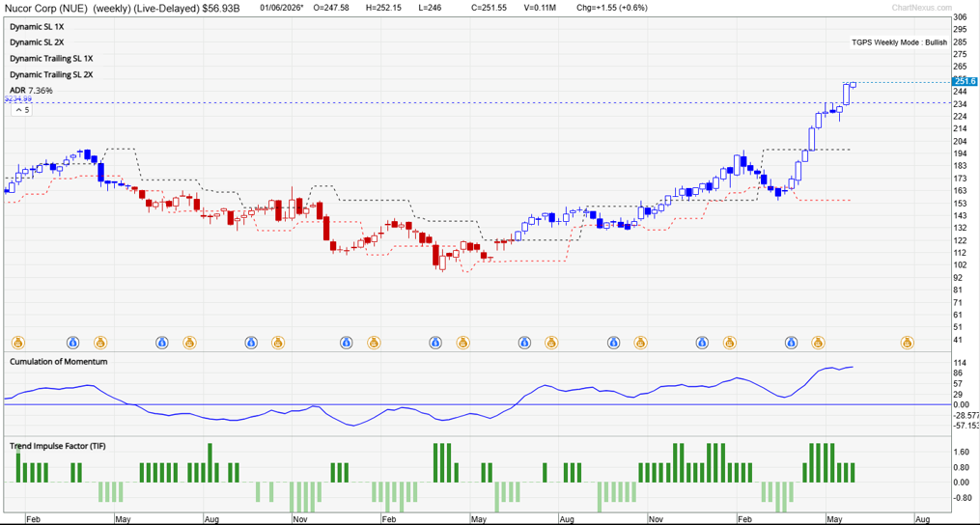Click TGPS Weekly Mode : Bullish status

point(899,42)
